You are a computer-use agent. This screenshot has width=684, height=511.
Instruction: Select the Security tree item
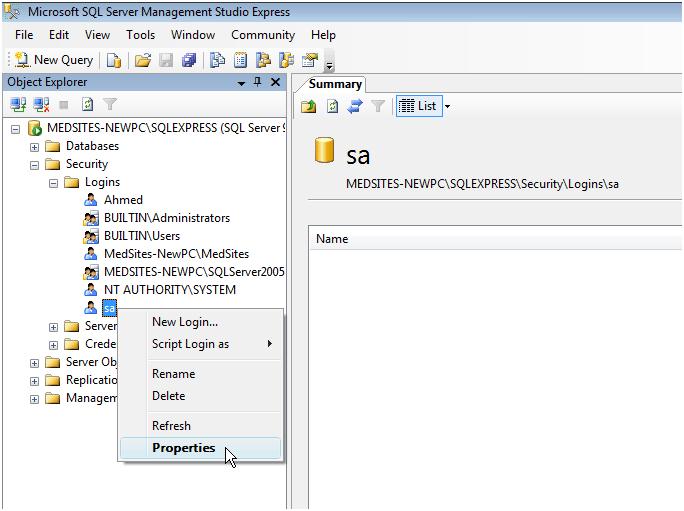tap(87, 164)
